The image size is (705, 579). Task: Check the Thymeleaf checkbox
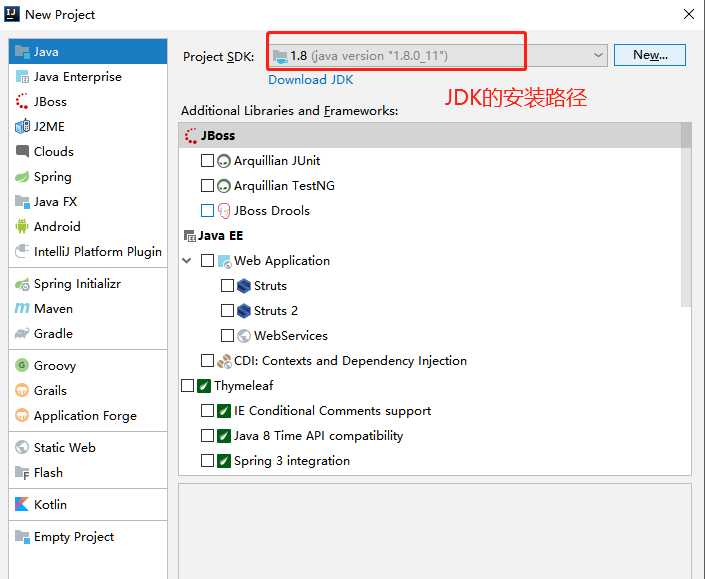[x=187, y=386]
